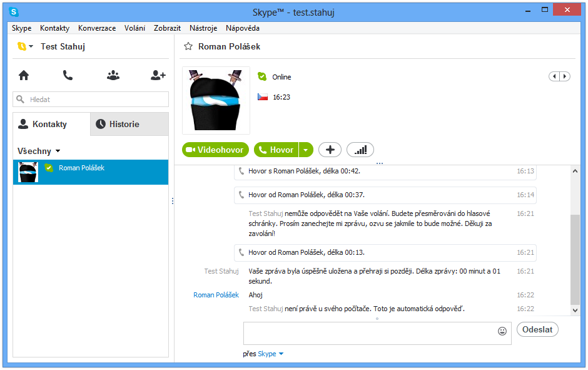Screen dimensions: 588x370
Task: Click local time 16:23 in profile
Action: tap(281, 97)
